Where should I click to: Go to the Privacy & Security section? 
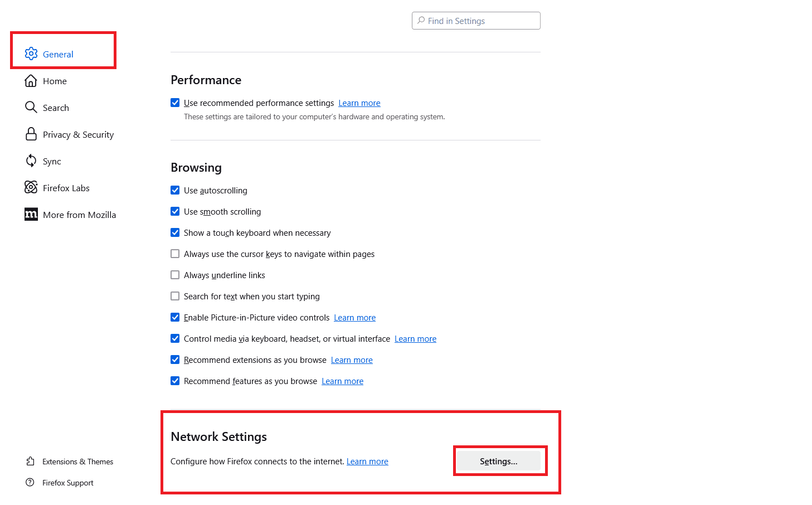click(77, 134)
